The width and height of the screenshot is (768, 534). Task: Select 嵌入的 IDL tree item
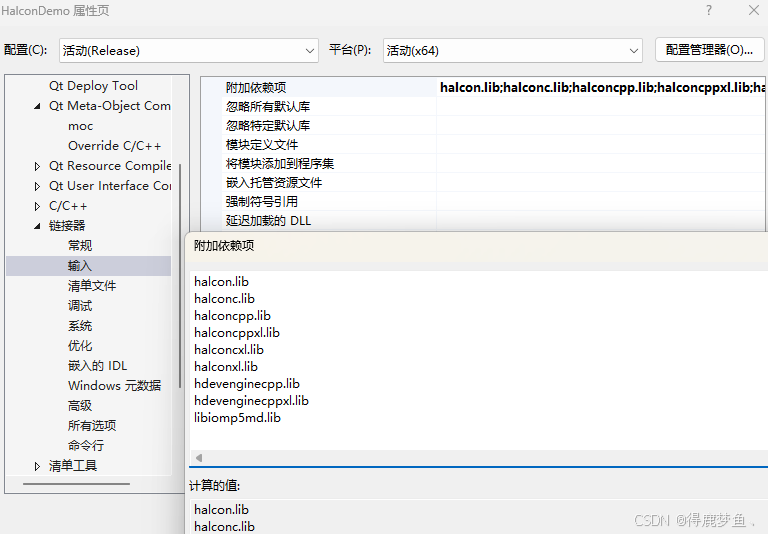coord(97,365)
